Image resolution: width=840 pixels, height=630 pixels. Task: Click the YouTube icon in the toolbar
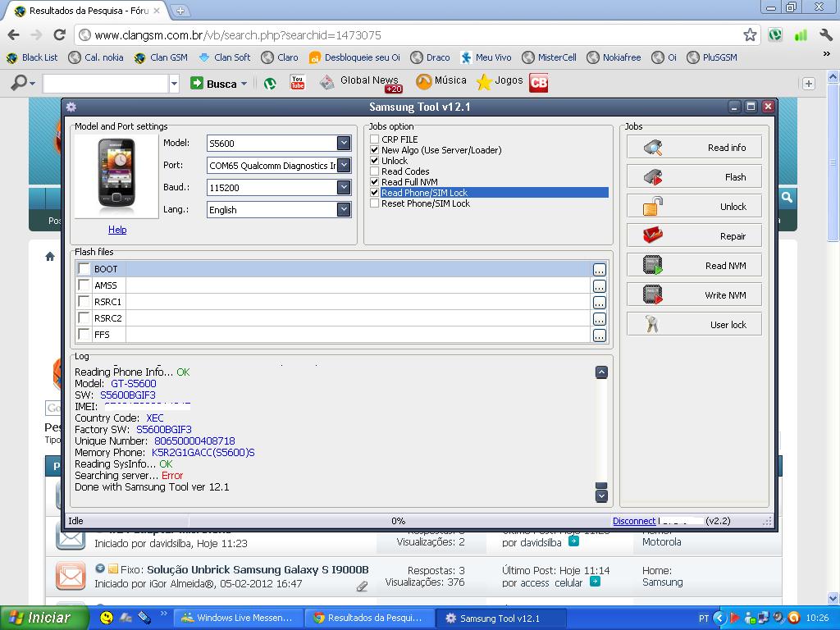tap(297, 82)
